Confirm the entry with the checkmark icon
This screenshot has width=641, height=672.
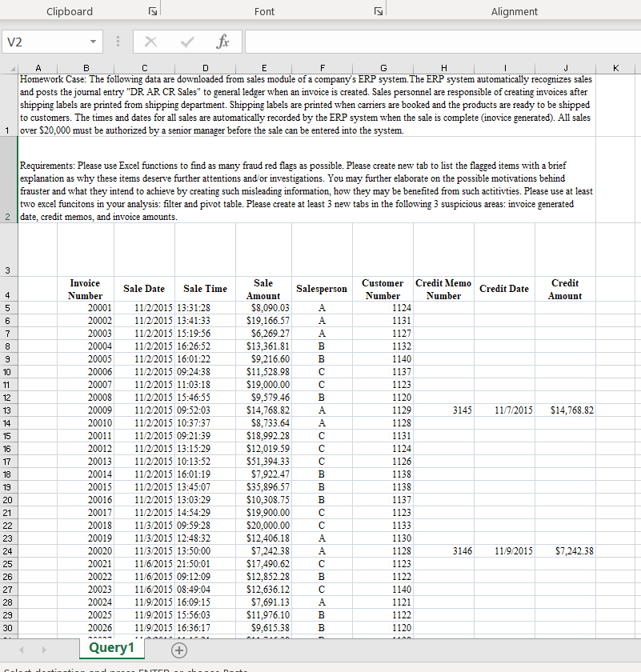click(187, 42)
